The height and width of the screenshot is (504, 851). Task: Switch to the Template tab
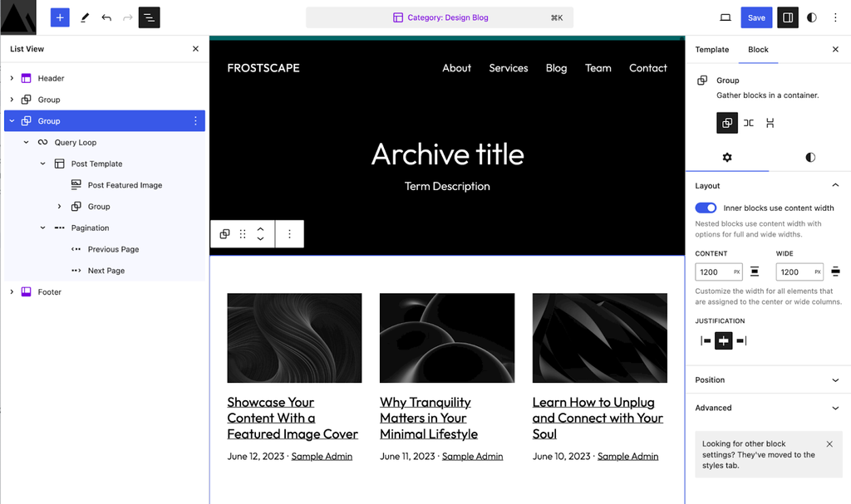[x=711, y=49]
